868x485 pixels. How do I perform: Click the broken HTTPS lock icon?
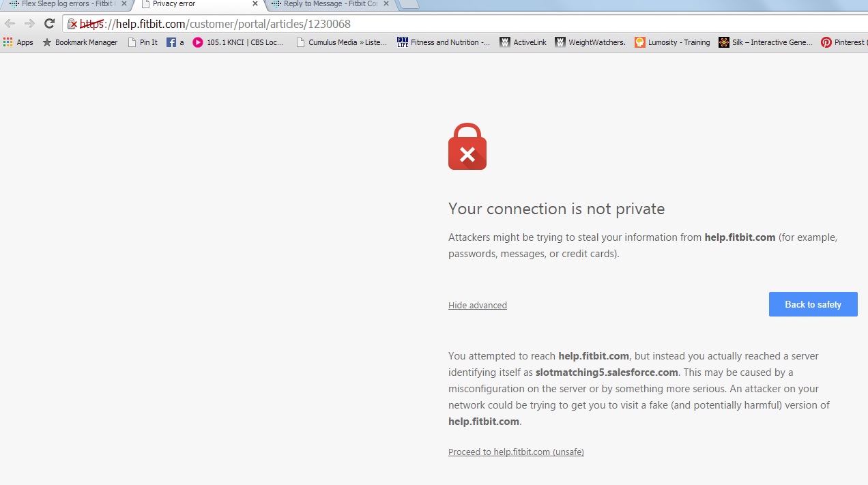[72, 24]
